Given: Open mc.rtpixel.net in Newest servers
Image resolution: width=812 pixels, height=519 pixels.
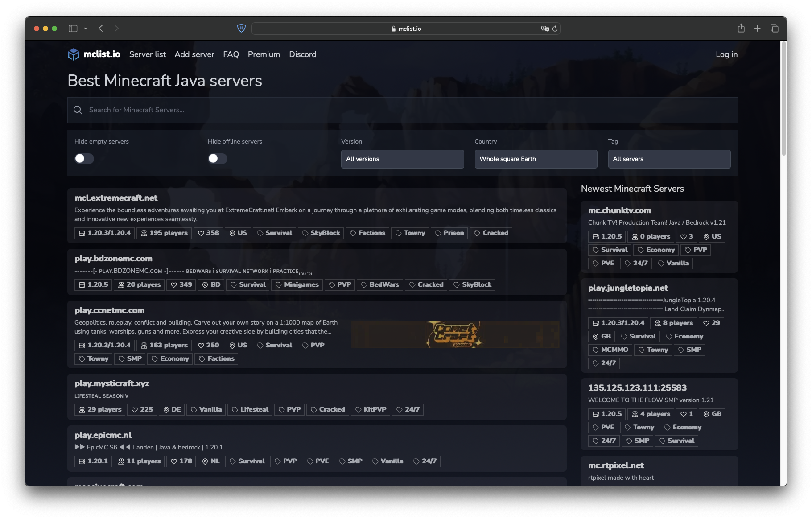Looking at the screenshot, I should 616,465.
